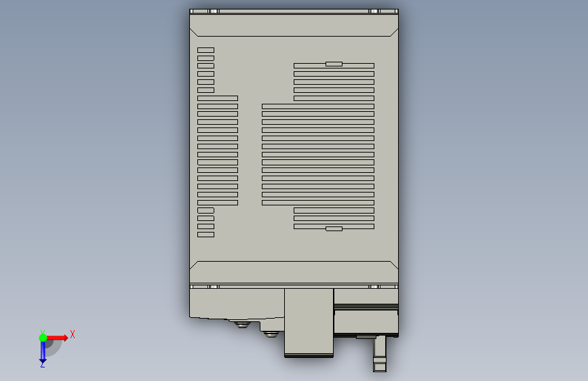Select the tall rectangular connector block below the housing
Viewport: 588px width, 381px height.
[309, 323]
